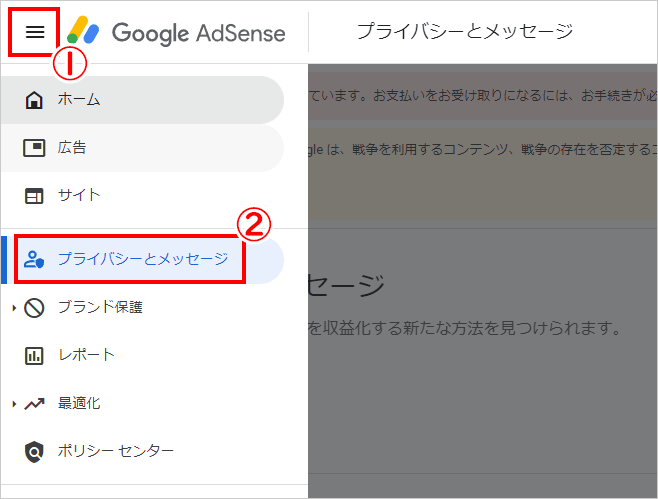Select プライバシーとメッセージ in the sidebar
Screen dimensions: 658x499
tap(142, 260)
